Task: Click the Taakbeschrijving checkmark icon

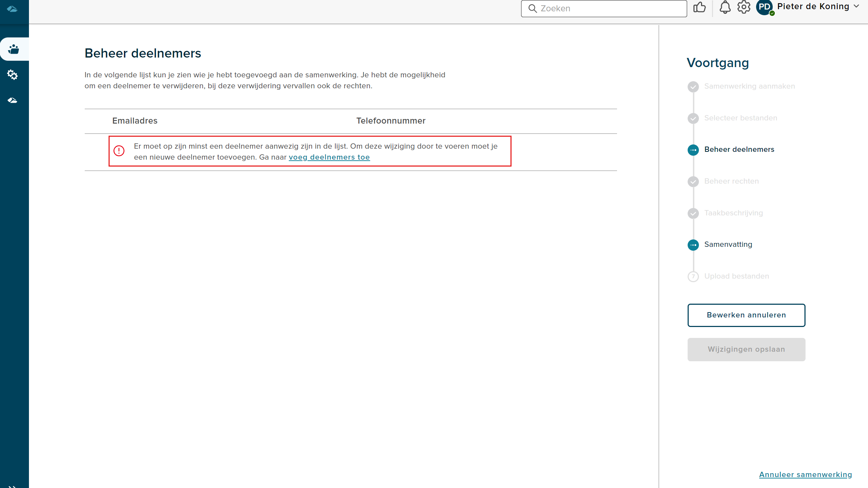Action: click(693, 213)
